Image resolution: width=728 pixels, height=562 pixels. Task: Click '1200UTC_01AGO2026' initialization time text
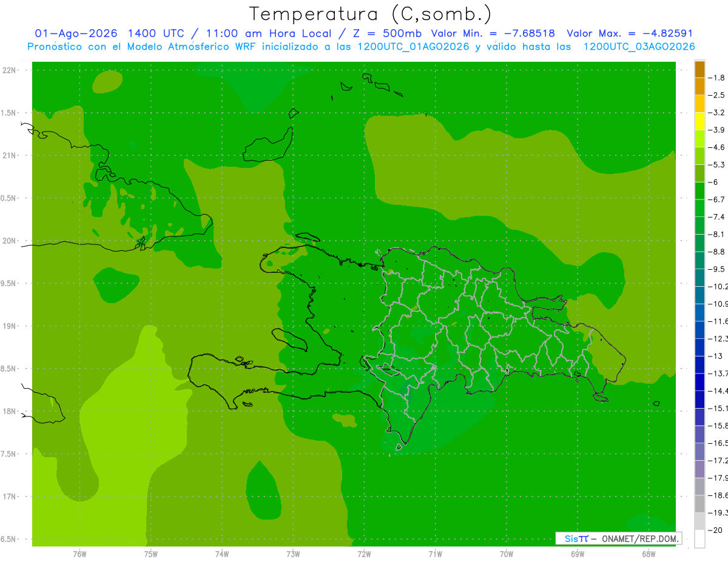coord(413,47)
